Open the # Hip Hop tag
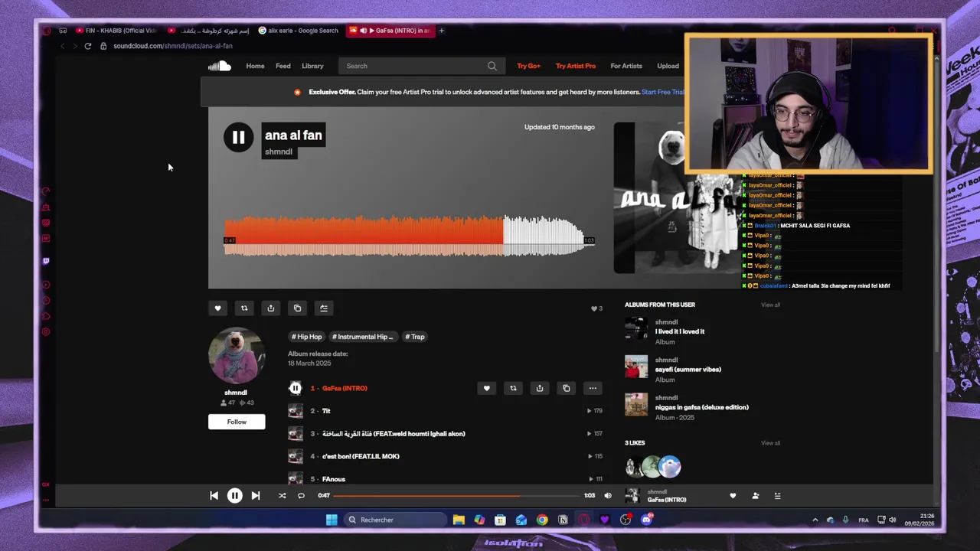The width and height of the screenshot is (980, 551). coord(306,337)
